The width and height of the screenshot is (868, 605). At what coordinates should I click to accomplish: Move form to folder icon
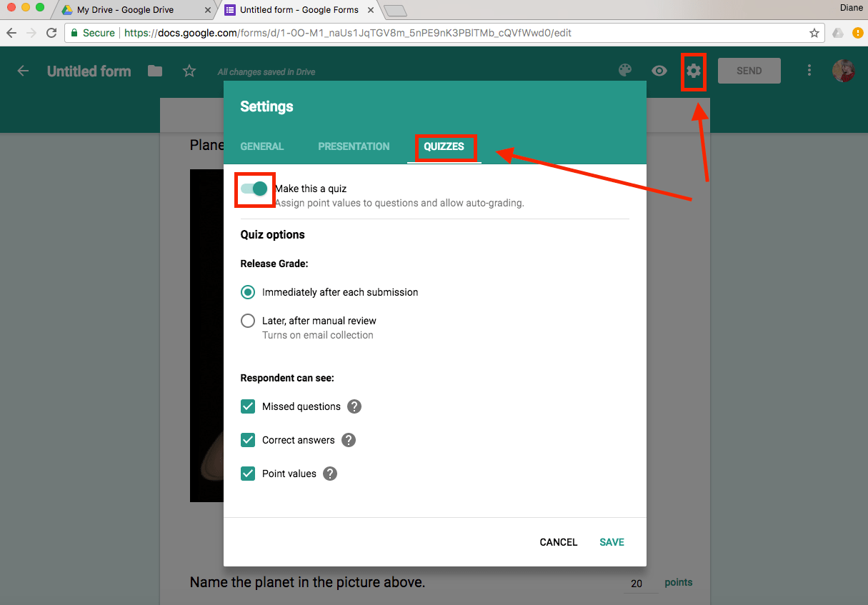click(x=155, y=71)
